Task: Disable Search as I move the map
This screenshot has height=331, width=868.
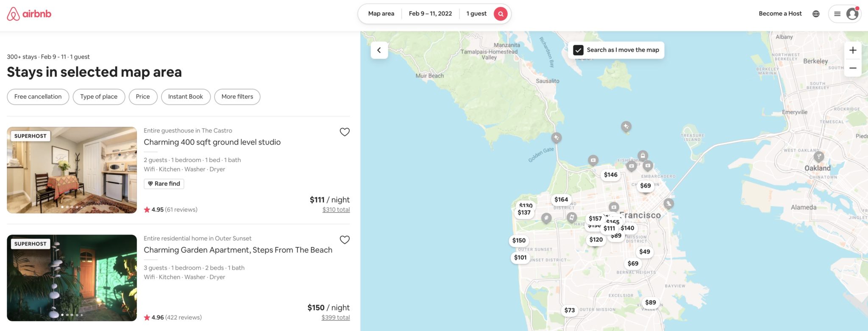Action: point(579,50)
